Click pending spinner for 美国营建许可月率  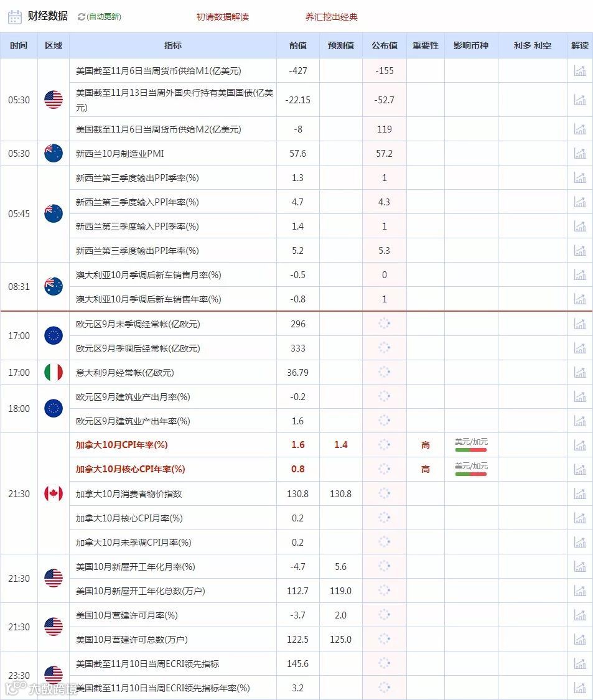[x=385, y=615]
